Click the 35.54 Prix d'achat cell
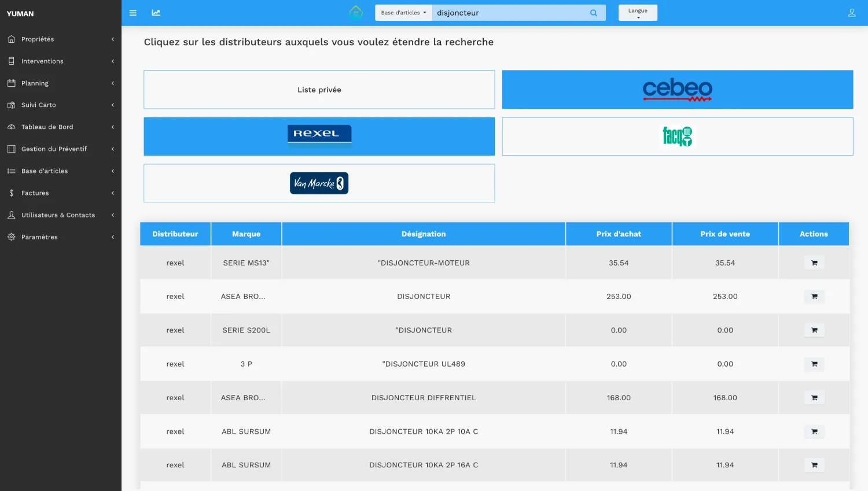 pos(619,263)
